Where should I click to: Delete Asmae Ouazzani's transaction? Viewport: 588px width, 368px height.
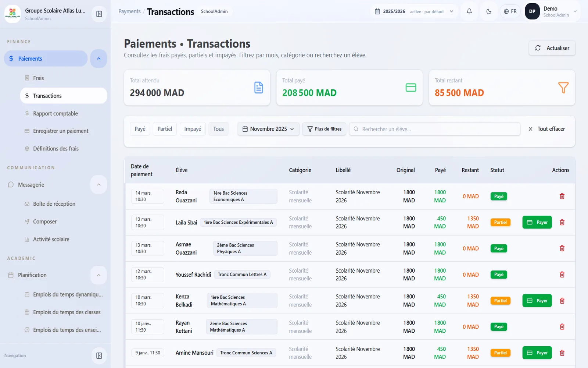click(x=562, y=248)
